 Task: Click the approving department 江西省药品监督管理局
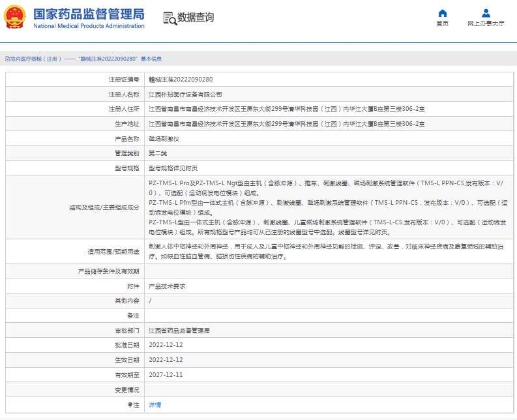179,331
